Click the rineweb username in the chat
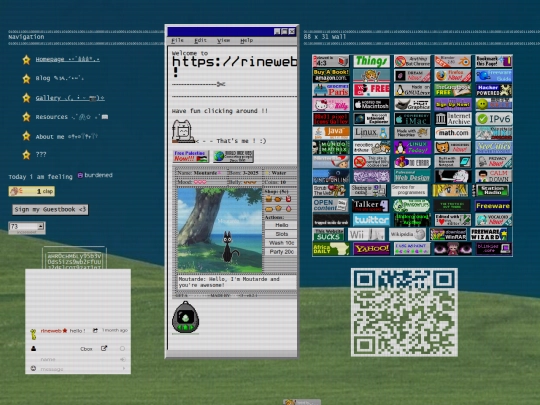The height and width of the screenshot is (405, 540). [51, 331]
